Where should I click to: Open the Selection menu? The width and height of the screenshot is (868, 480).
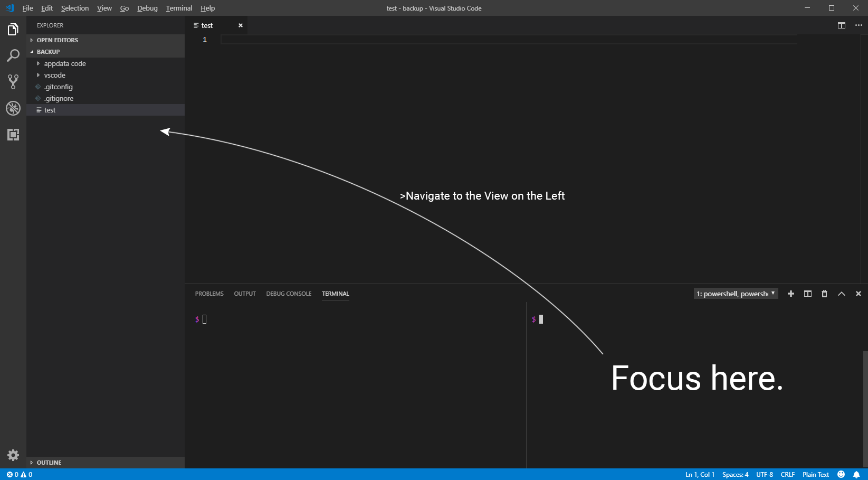tap(75, 8)
